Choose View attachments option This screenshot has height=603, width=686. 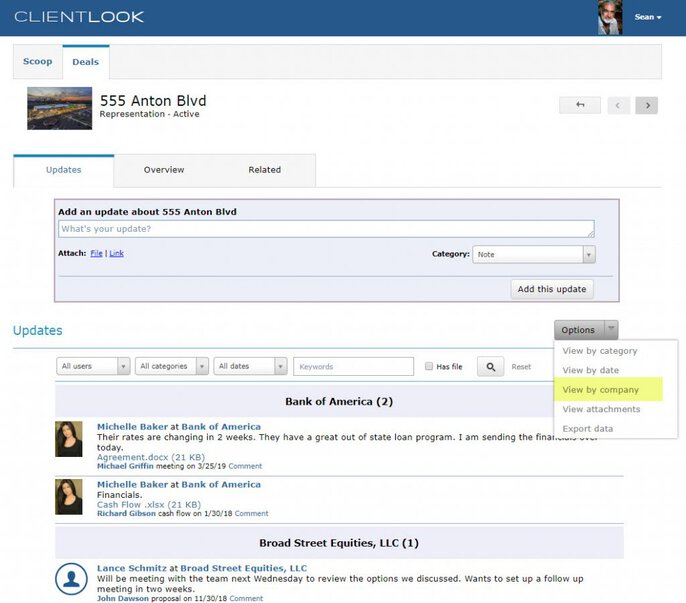(x=601, y=409)
